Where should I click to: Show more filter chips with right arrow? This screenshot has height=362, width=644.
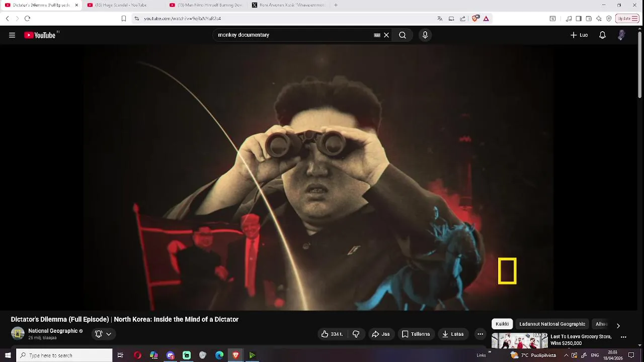click(618, 325)
